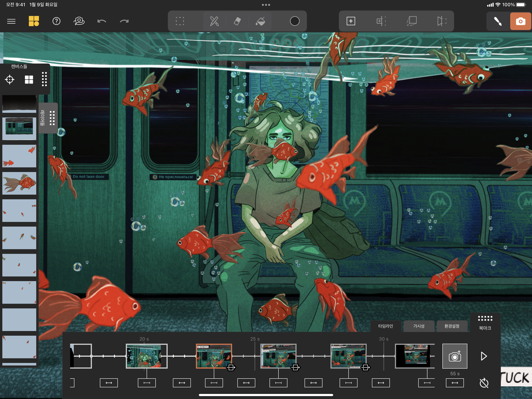Open the hamburger main menu
Screen dimensions: 532x399
11,21
